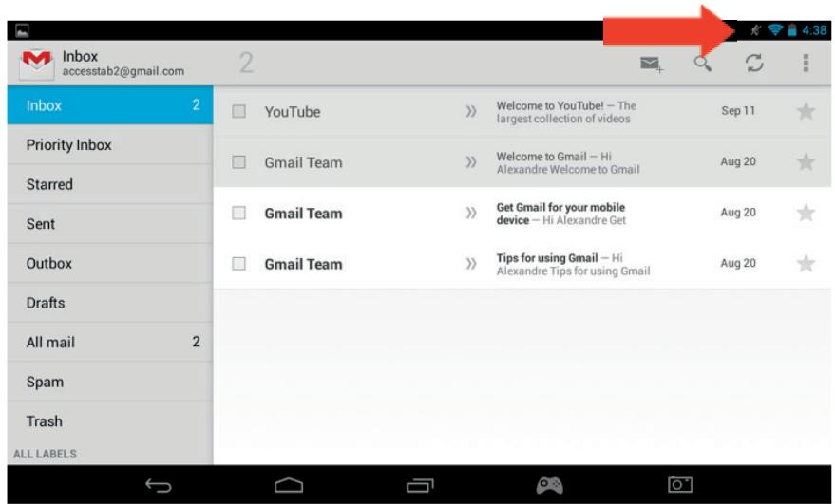Tap the game controller icon in navigation bar
The width and height of the screenshot is (835, 504).
550,485
